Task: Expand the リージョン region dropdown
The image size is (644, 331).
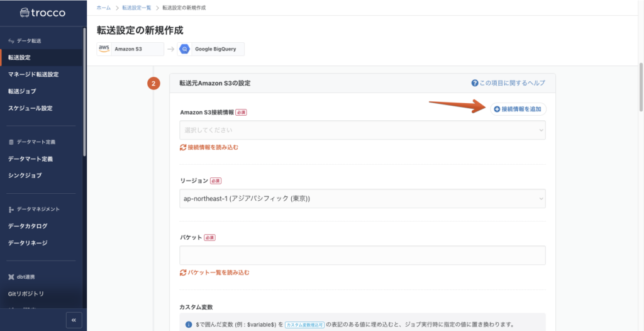Action: tap(362, 199)
